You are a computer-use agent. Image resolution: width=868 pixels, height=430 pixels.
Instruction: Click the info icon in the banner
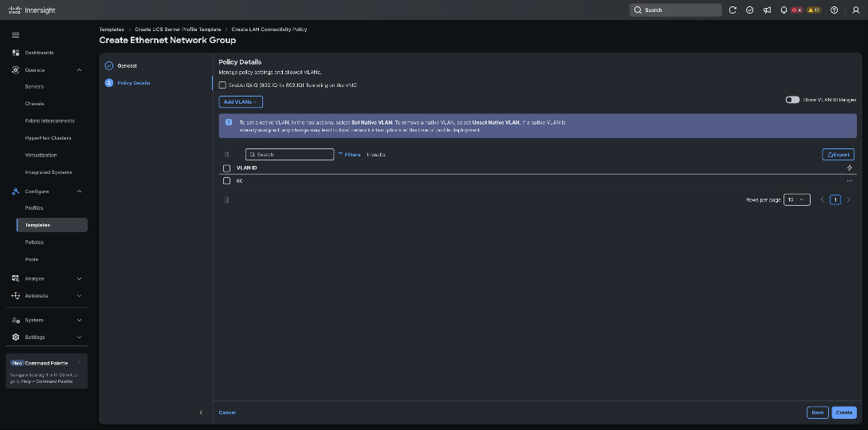(229, 122)
